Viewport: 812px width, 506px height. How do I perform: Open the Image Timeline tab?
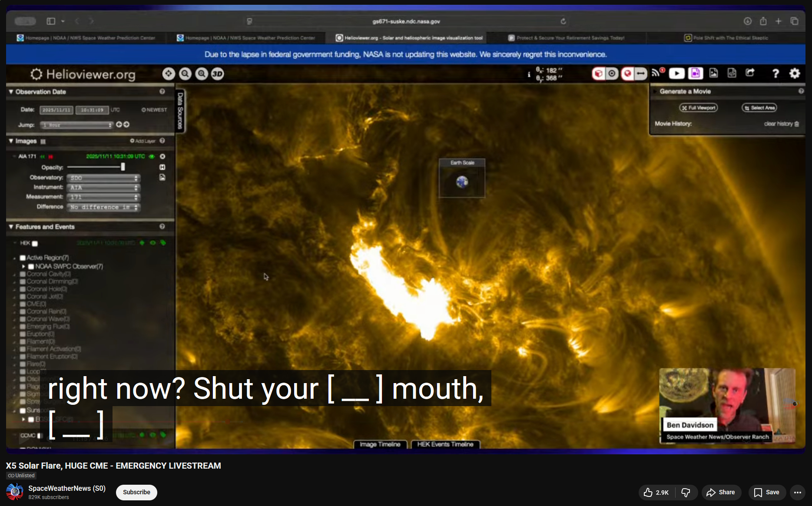click(x=380, y=444)
